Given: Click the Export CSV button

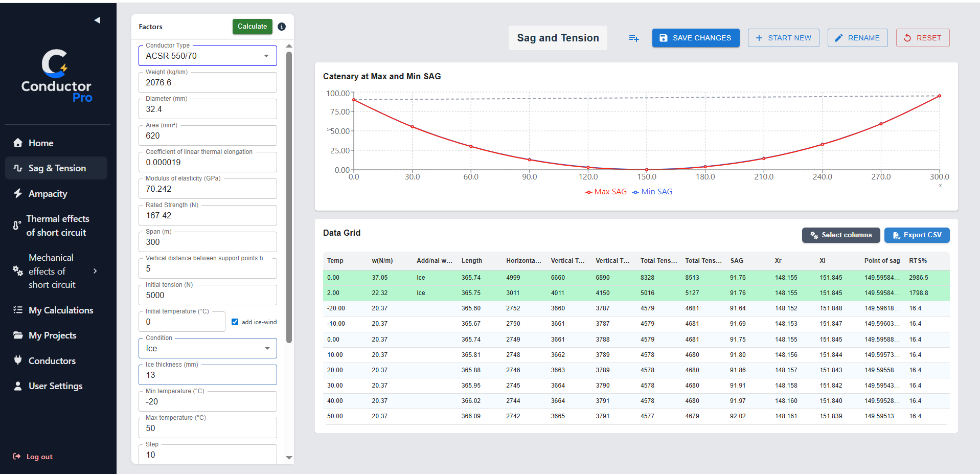Looking at the screenshot, I should tap(917, 235).
